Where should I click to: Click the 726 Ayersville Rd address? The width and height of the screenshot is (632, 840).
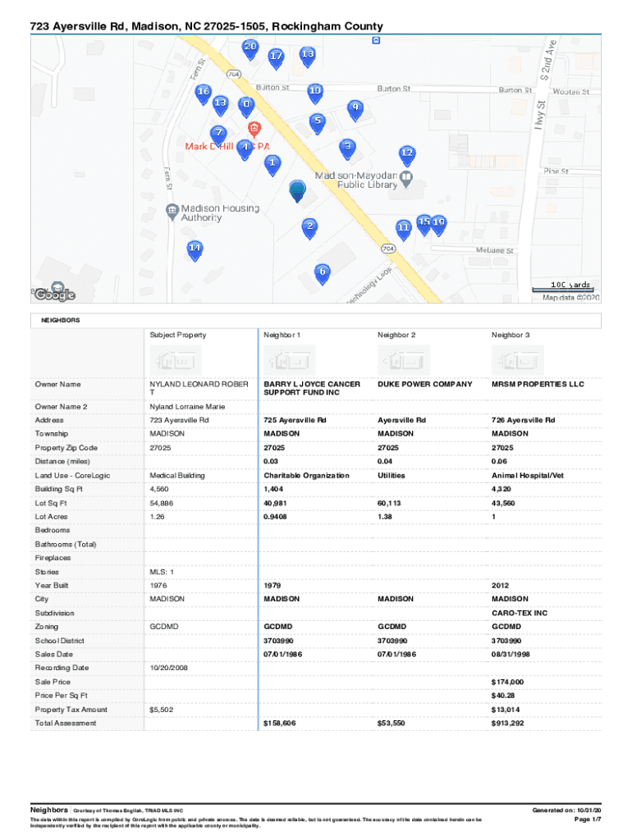pos(523,420)
